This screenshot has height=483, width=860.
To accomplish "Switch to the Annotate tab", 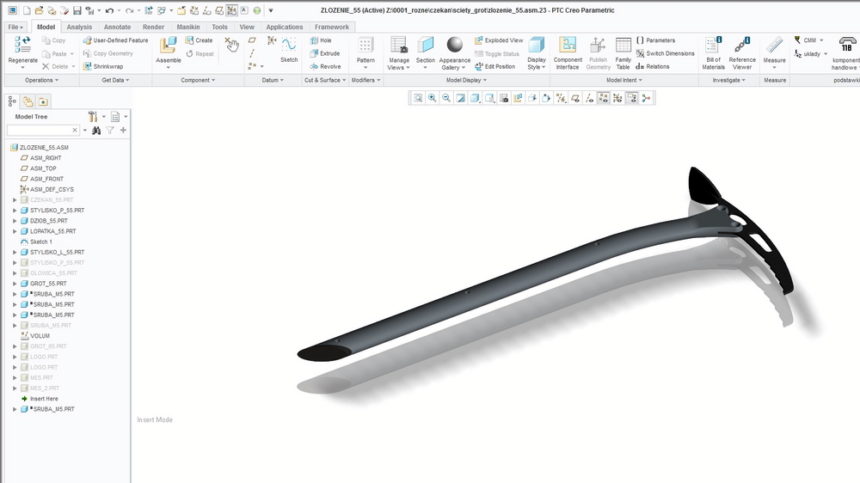I will [x=117, y=27].
